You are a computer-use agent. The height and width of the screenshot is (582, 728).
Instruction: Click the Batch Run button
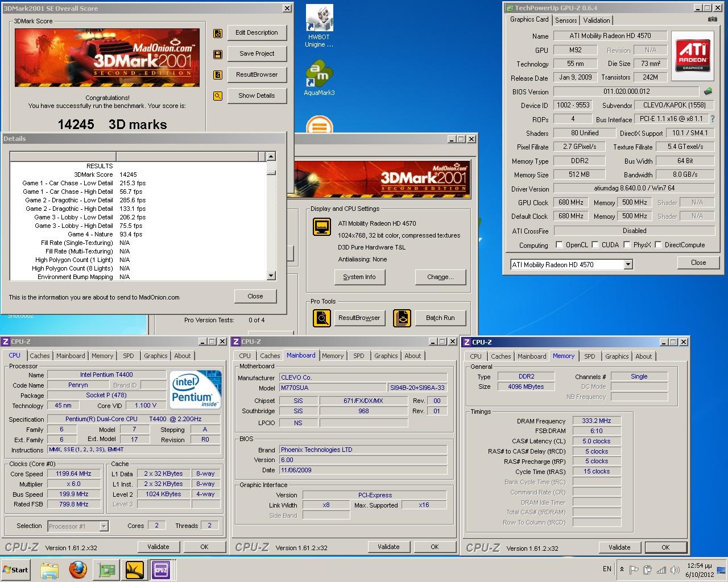(441, 318)
